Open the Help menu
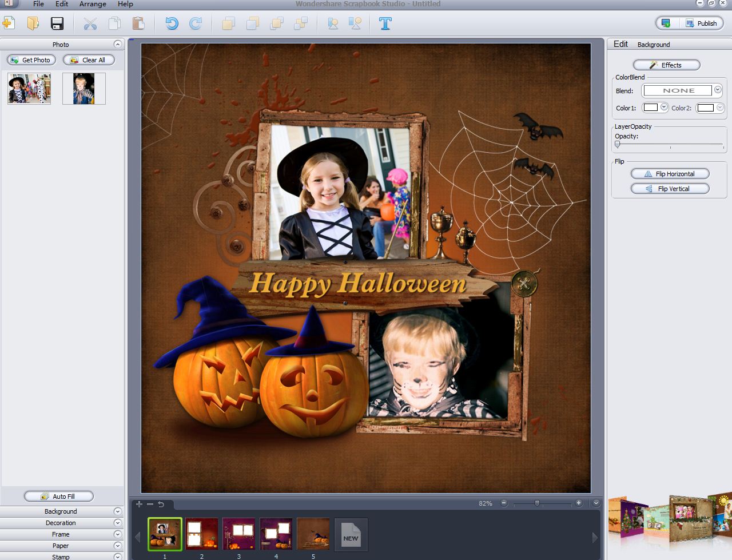 point(125,4)
